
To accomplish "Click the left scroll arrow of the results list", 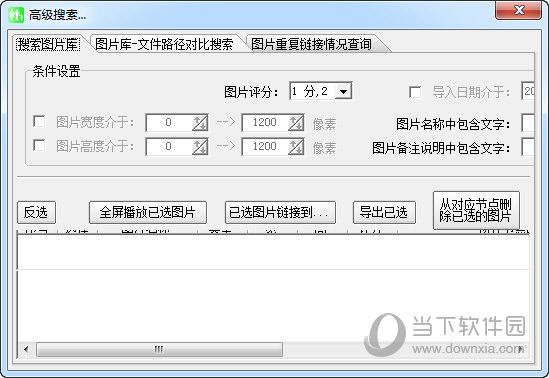I will [26, 349].
